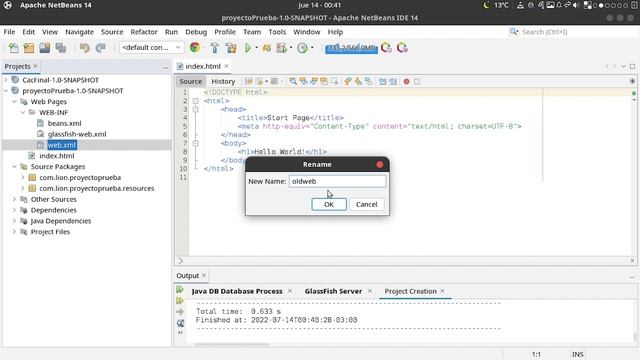Click the Stop Macro Recording icon

coord(417,82)
